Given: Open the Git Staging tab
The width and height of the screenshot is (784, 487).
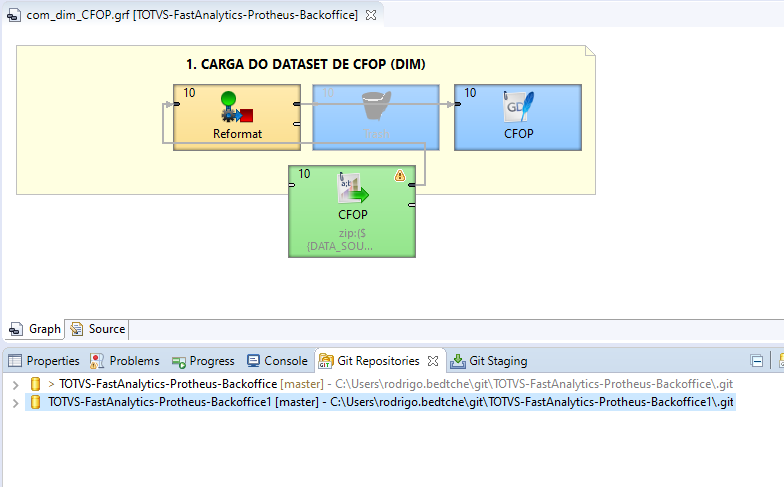Looking at the screenshot, I should click(488, 360).
